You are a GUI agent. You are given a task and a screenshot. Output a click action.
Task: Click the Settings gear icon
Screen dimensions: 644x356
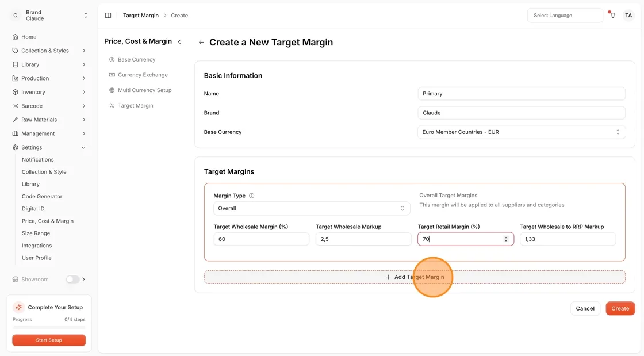(15, 147)
